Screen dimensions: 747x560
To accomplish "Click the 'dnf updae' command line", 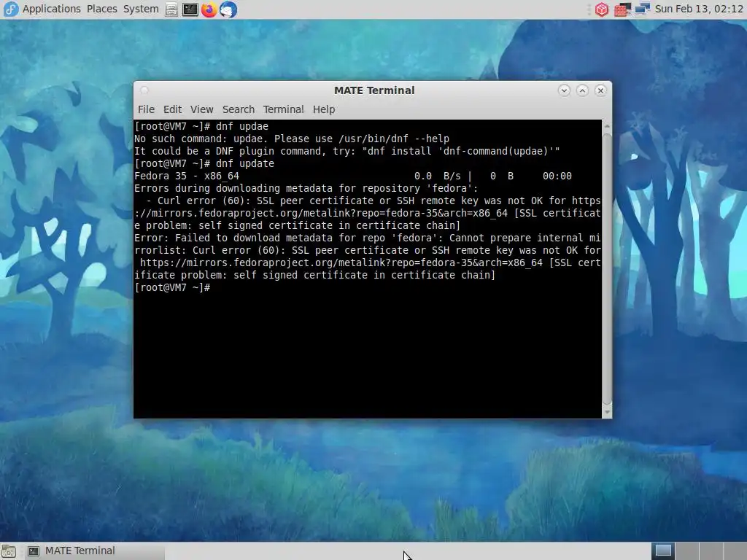I will pos(201,126).
